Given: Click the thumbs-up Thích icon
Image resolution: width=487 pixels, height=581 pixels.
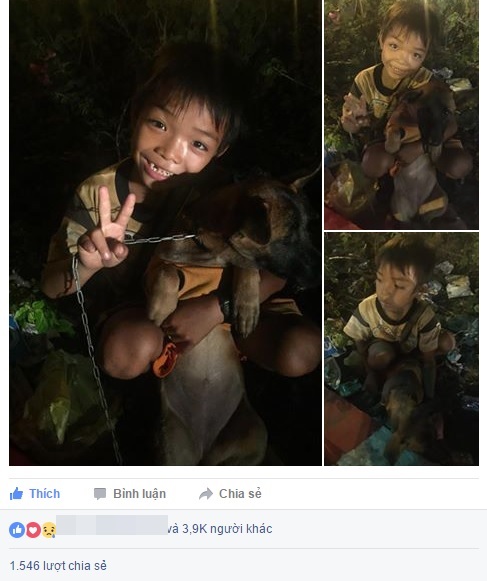Looking at the screenshot, I should click(16, 494).
